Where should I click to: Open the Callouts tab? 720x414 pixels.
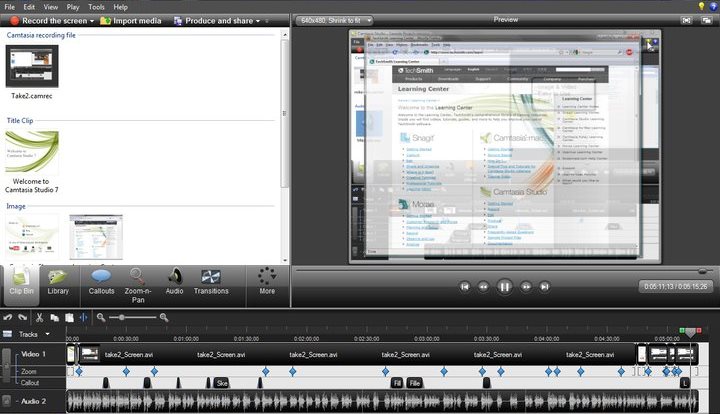pos(101,281)
